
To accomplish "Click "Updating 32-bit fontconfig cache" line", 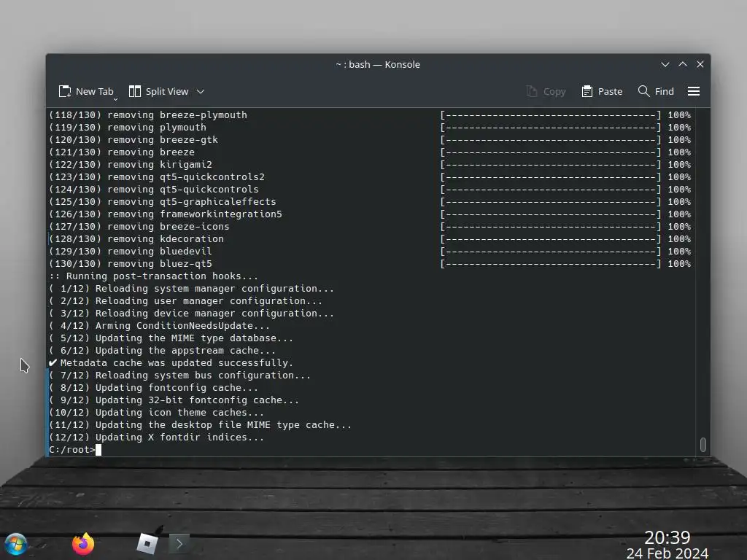I will click(174, 400).
